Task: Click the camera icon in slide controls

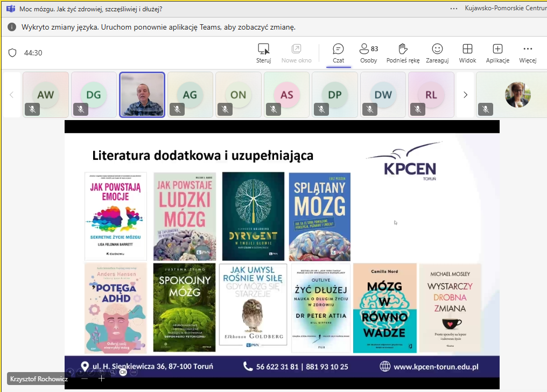Action: coord(123,372)
